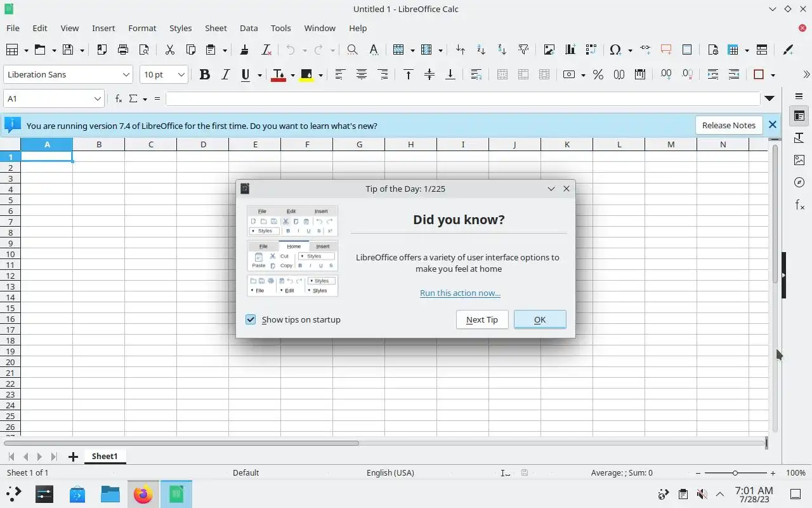
Task: Click the Insert Hyperlink icon
Action: [x=645, y=50]
